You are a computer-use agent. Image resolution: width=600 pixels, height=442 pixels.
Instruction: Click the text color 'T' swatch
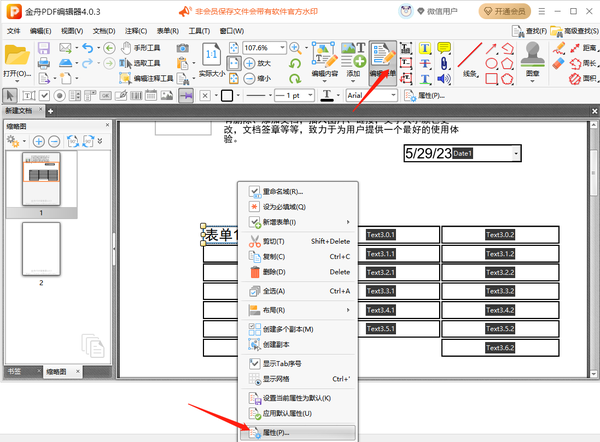[x=327, y=95]
